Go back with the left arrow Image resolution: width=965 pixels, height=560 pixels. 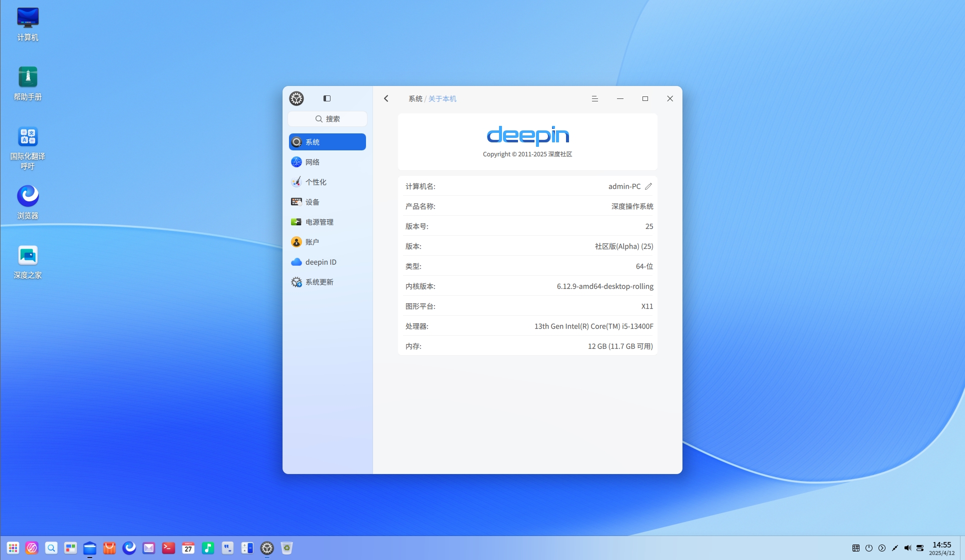pyautogui.click(x=386, y=98)
